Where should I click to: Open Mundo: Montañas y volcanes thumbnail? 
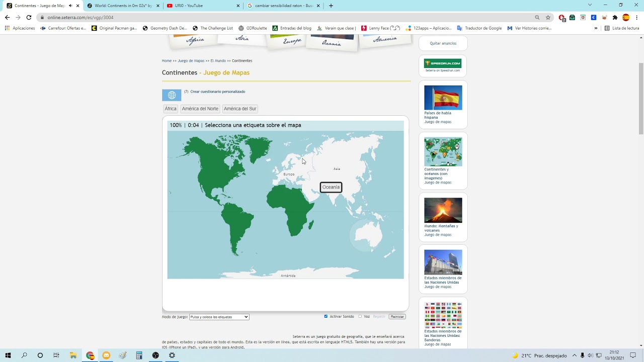(443, 210)
